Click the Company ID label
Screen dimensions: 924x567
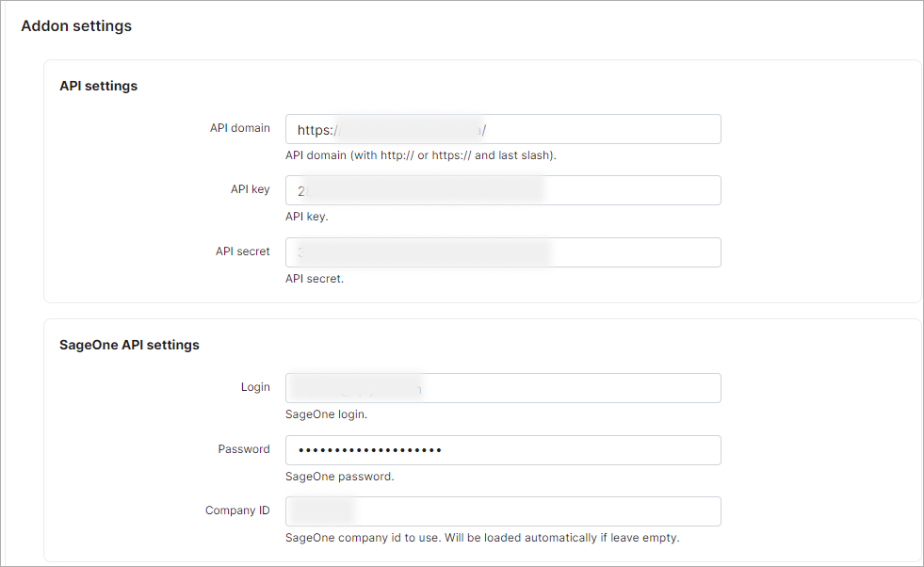235,510
